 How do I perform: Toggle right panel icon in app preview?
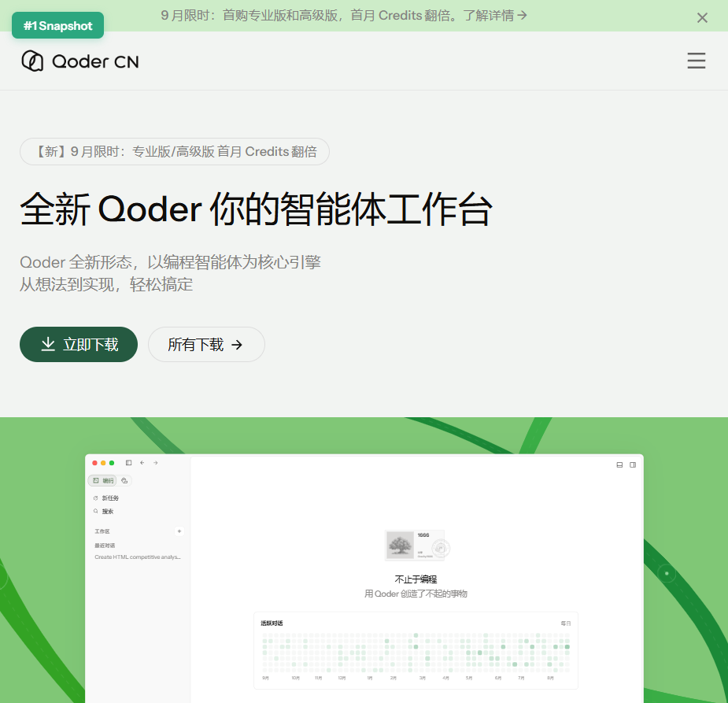632,464
